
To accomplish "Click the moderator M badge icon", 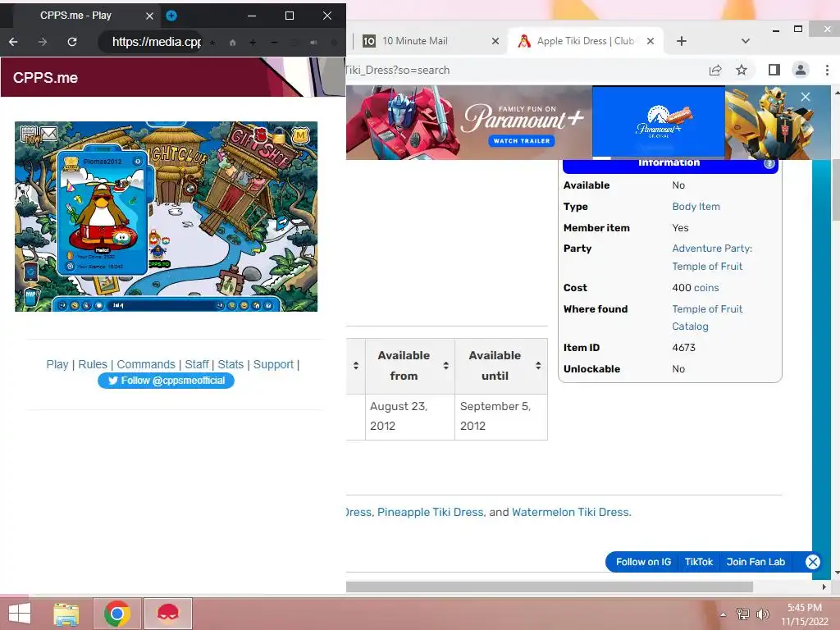I will coord(300,135).
